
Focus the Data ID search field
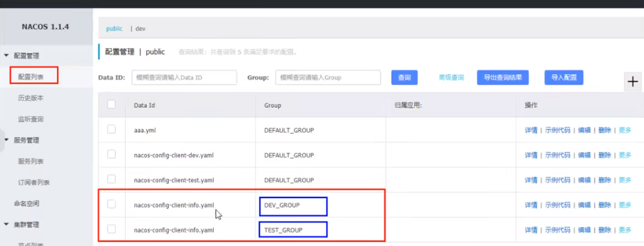185,77
